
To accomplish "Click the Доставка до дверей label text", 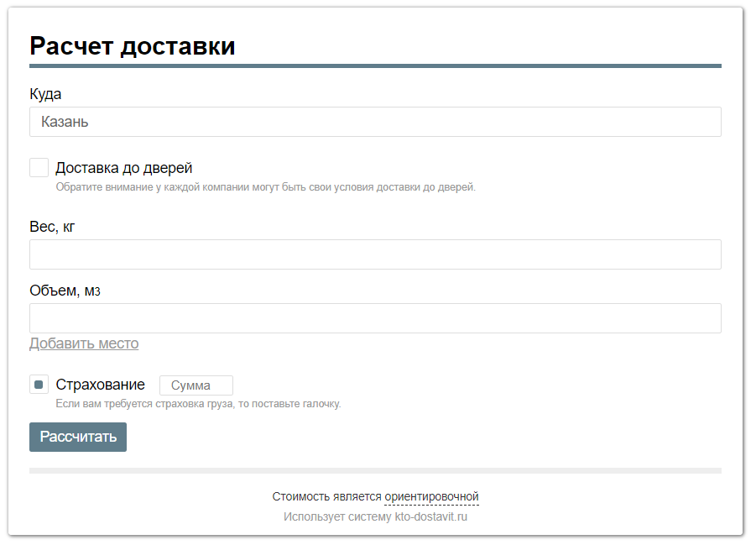I will tap(124, 167).
